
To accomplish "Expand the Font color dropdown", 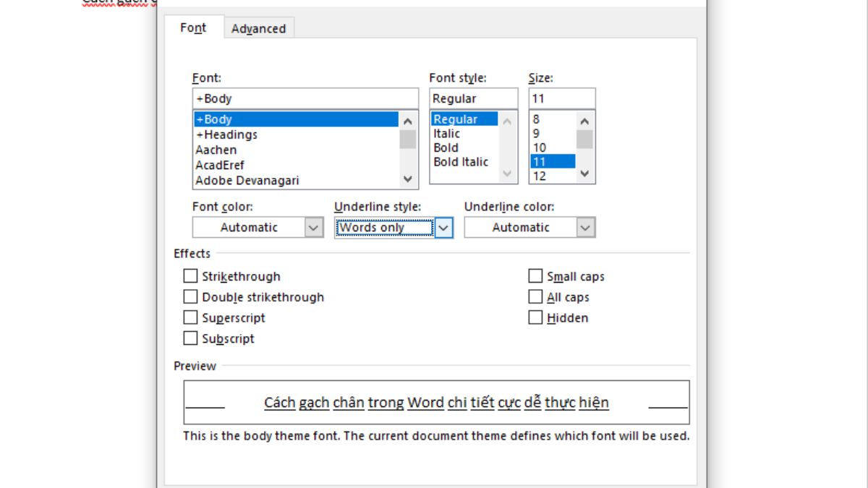I will pos(313,228).
